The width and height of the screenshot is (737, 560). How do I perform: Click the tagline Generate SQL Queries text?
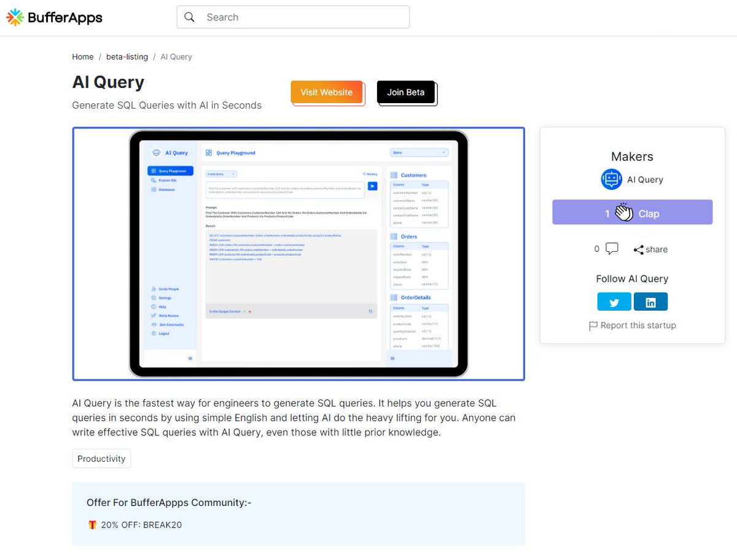[167, 105]
